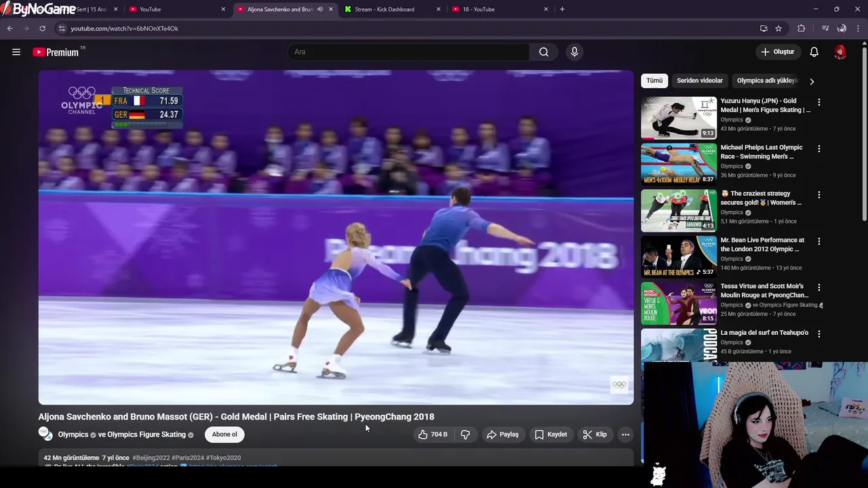Click the #Paris2024 hashtag

(x=188, y=458)
